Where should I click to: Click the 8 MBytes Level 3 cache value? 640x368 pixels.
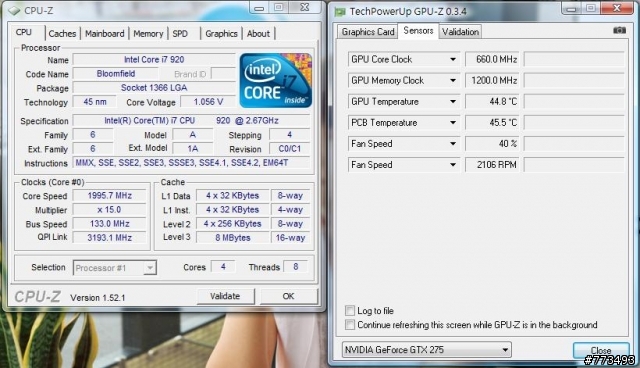(233, 238)
